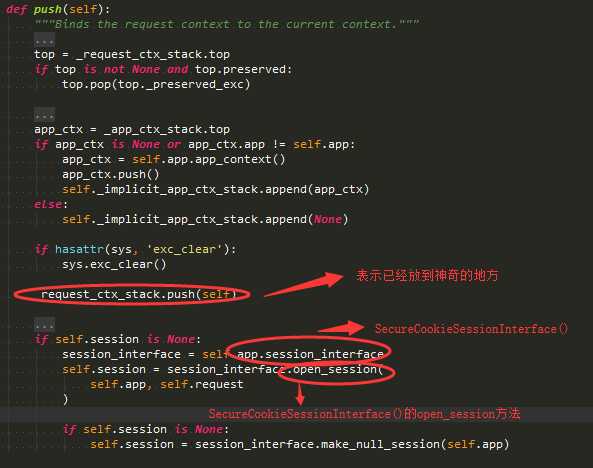Click the docstring 'Binds the request context' line
Image resolution: width=593 pixels, height=468 pixels.
coord(227,25)
